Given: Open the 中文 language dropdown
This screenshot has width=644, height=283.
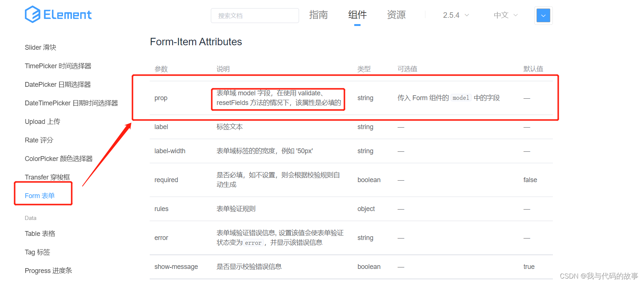Looking at the screenshot, I should pyautogui.click(x=506, y=15).
